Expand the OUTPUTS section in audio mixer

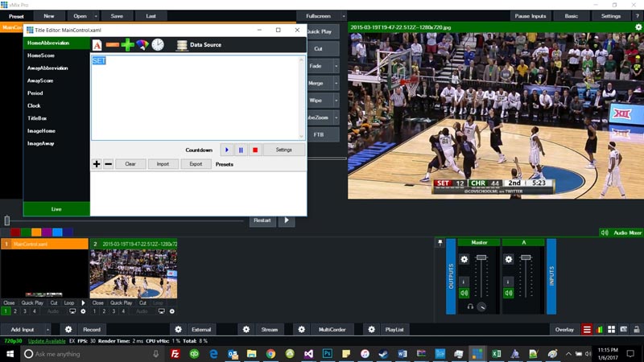(x=451, y=276)
